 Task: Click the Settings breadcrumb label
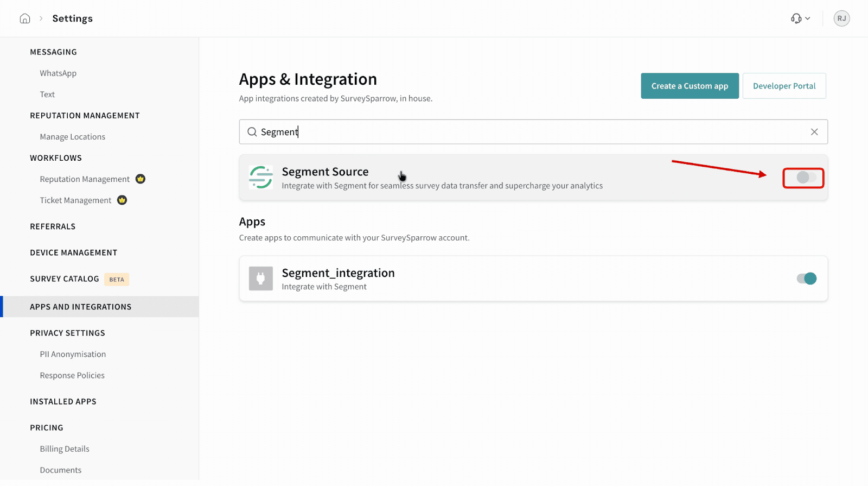pyautogui.click(x=73, y=18)
